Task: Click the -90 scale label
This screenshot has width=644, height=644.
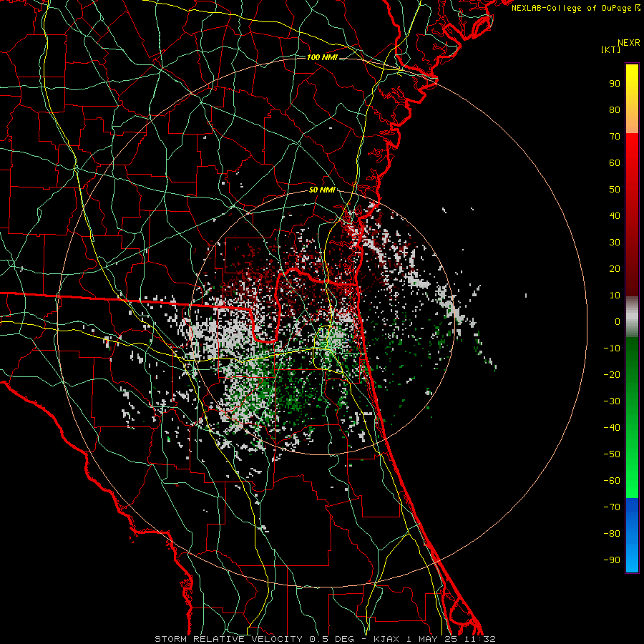Action: (612, 560)
